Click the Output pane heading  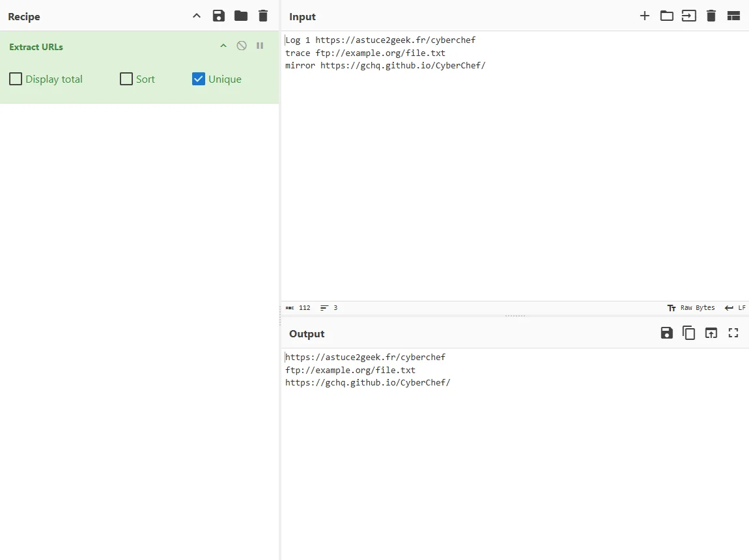coord(307,333)
